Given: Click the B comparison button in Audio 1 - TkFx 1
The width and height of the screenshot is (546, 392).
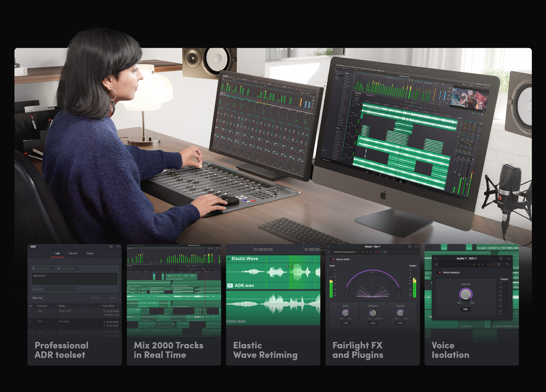Looking at the screenshot, I should [x=499, y=264].
